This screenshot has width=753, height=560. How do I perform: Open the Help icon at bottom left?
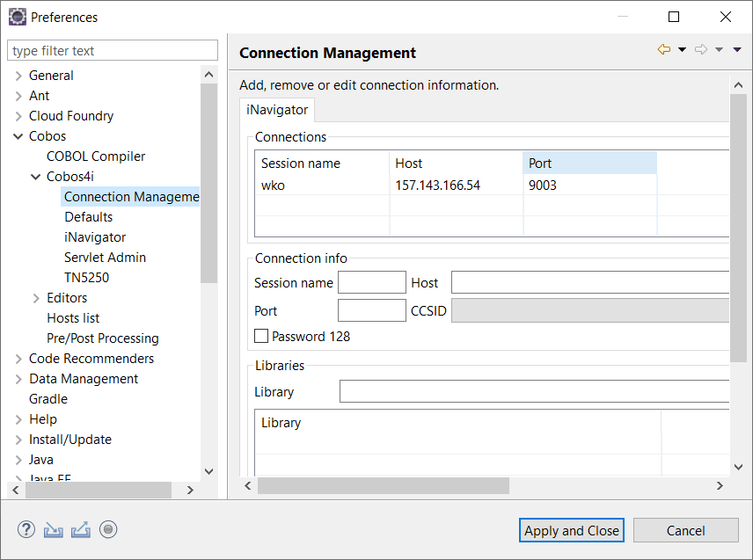[x=26, y=530]
